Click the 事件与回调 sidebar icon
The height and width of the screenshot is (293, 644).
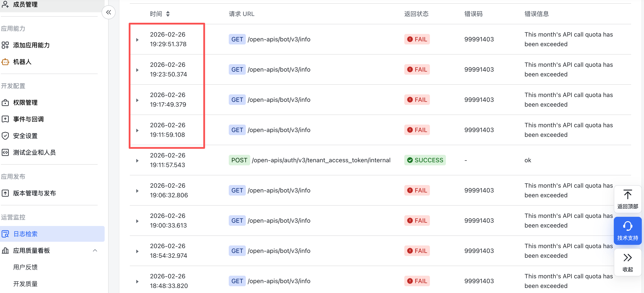(x=5, y=119)
